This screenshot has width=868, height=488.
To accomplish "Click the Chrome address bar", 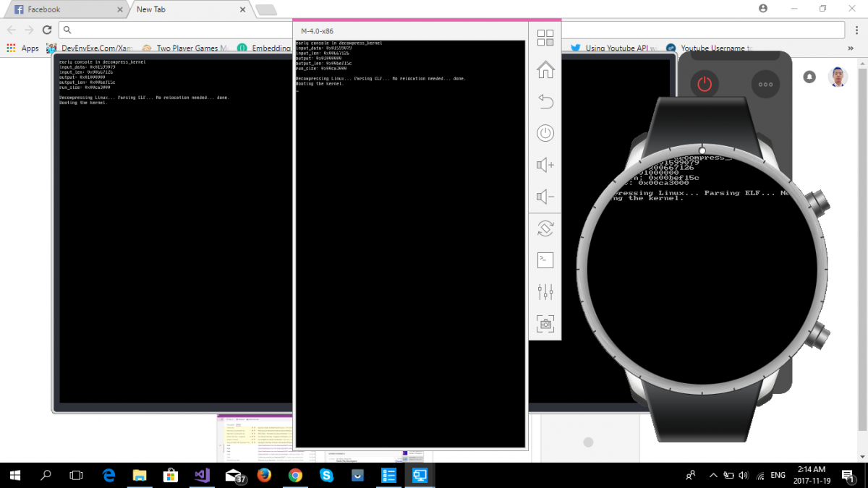I will pyautogui.click(x=434, y=30).
